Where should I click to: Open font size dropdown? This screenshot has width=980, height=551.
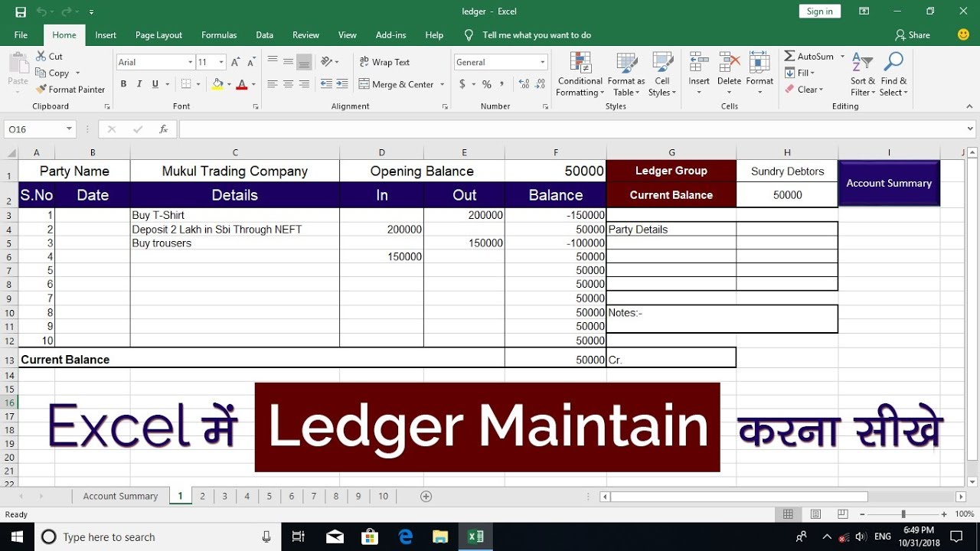(x=221, y=62)
